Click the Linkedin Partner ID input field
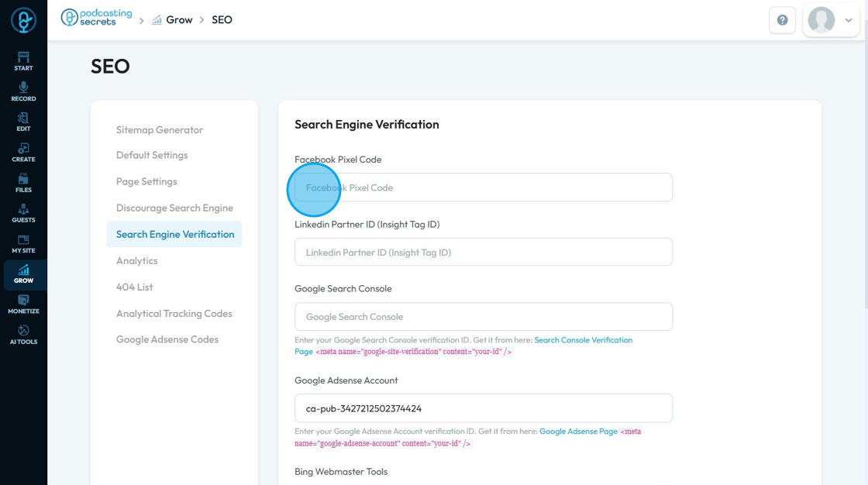Screen dimensions: 868x485 coord(484,253)
